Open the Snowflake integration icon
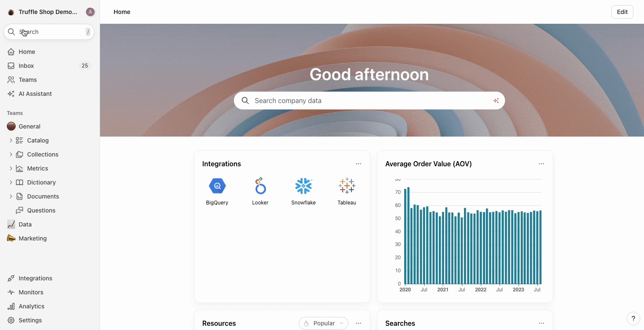The image size is (644, 330). pos(303,186)
